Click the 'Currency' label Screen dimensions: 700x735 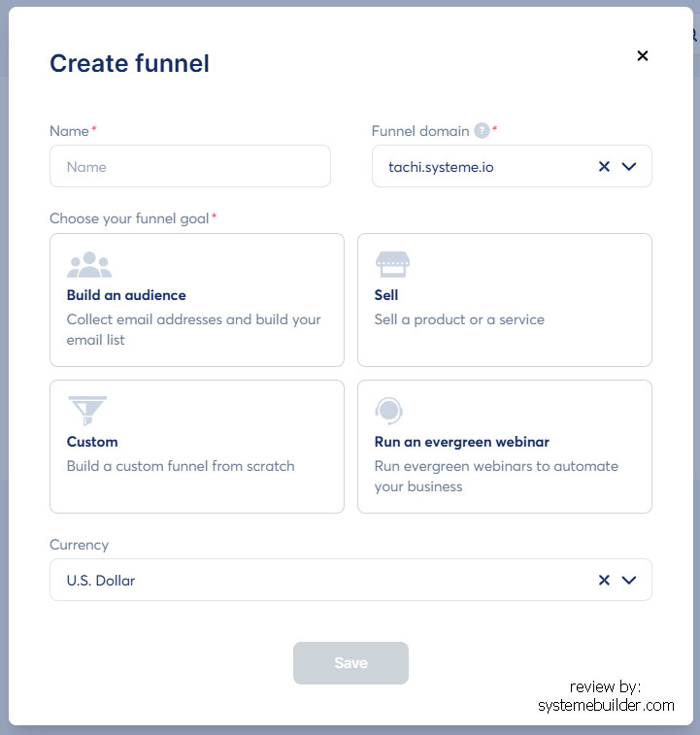(x=80, y=545)
